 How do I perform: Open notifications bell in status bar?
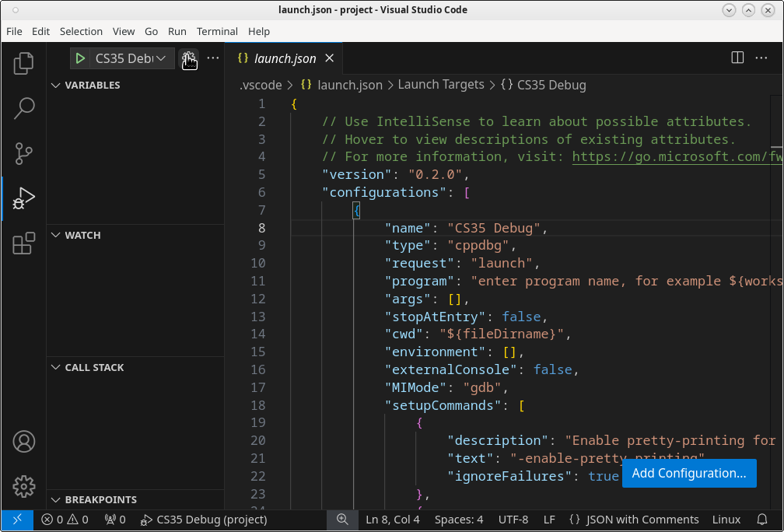pos(762,520)
